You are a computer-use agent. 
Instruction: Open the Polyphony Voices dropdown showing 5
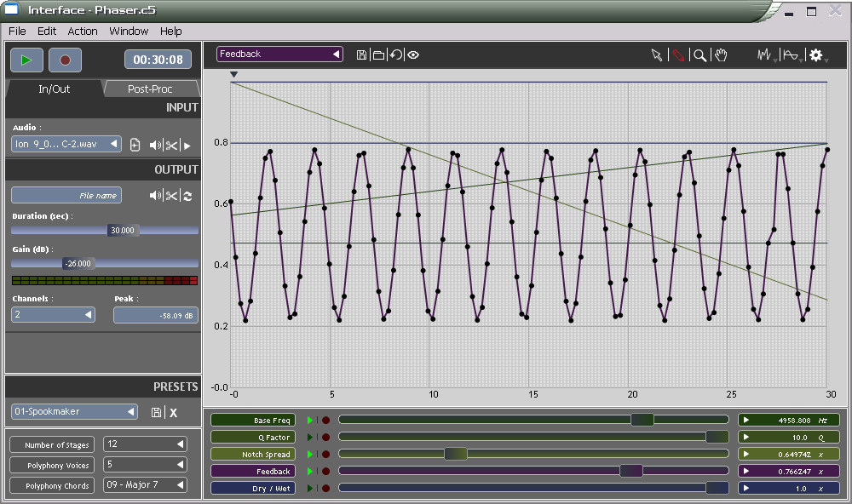(x=145, y=464)
